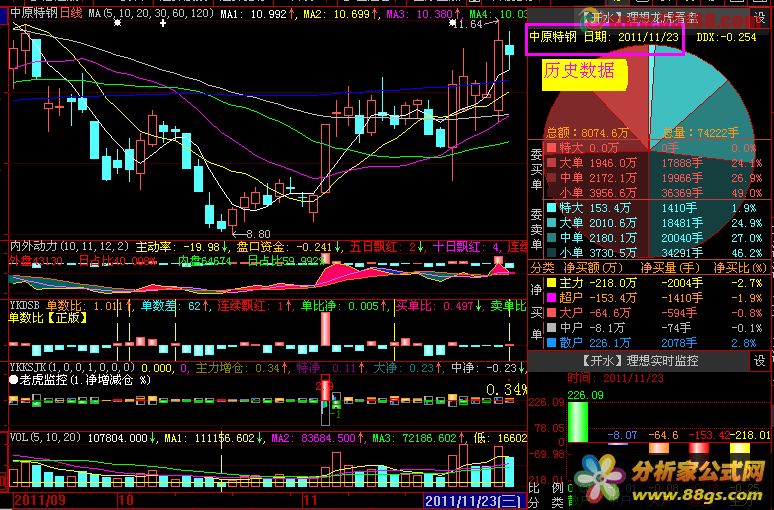Click the green 226.09 bar in 实时监控

(578, 422)
